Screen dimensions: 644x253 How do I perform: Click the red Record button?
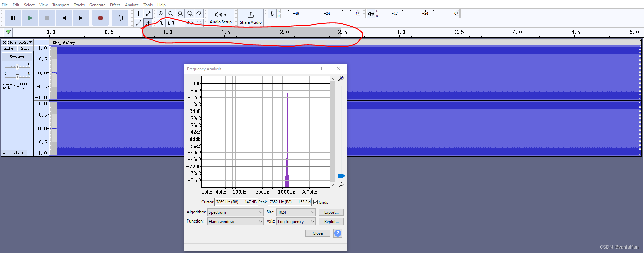pyautogui.click(x=101, y=18)
